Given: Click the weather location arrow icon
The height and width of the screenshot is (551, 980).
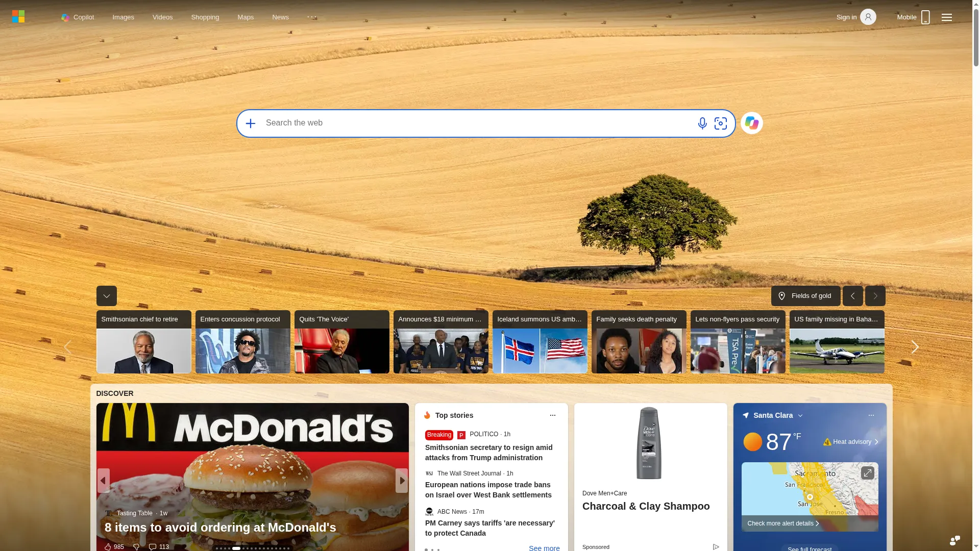Looking at the screenshot, I should (746, 415).
